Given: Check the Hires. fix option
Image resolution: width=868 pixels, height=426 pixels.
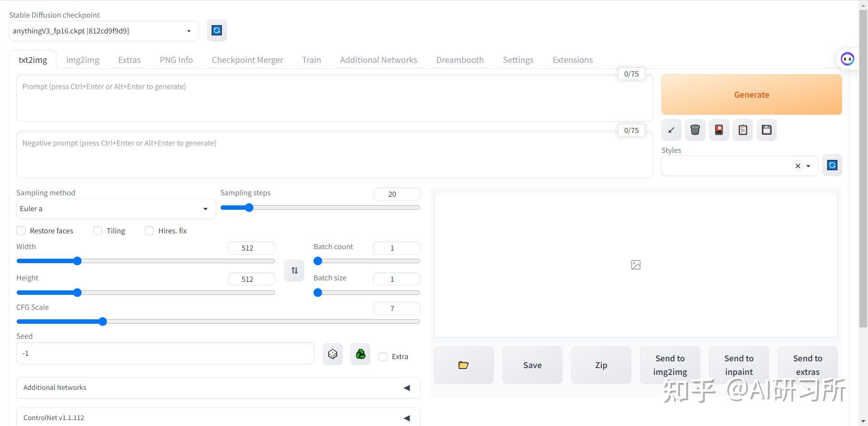Looking at the screenshot, I should point(149,231).
